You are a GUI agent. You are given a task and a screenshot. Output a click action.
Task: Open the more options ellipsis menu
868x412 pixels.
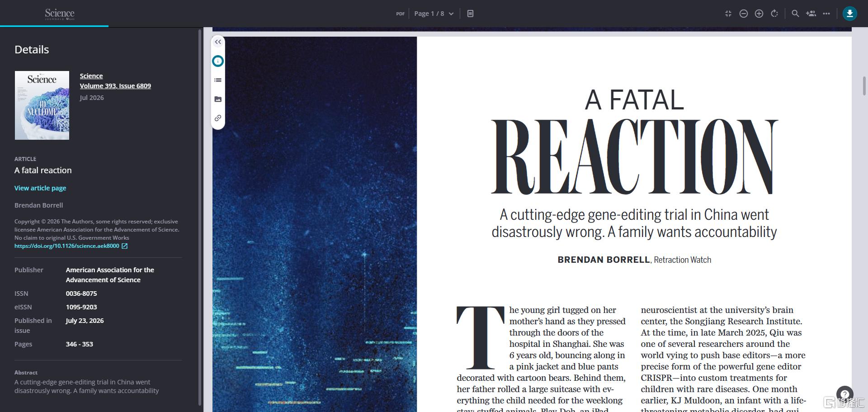click(x=826, y=14)
